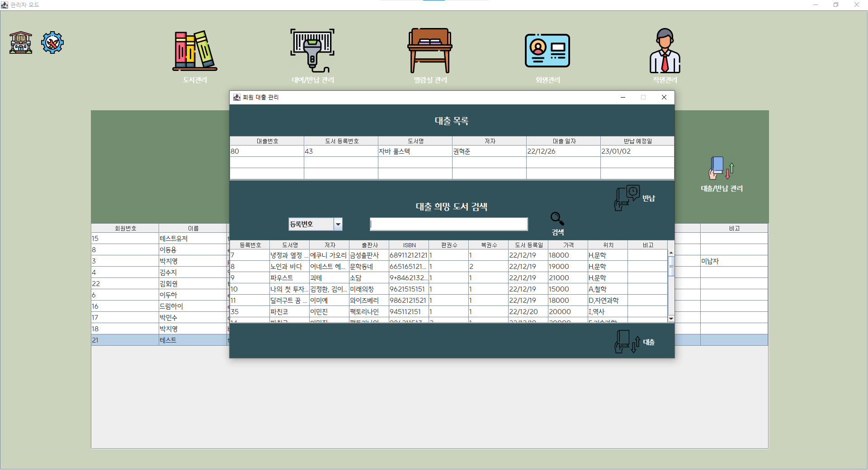The width and height of the screenshot is (868, 470).
Task: Open the 열람실 관리 reading room icon
Action: (429, 51)
